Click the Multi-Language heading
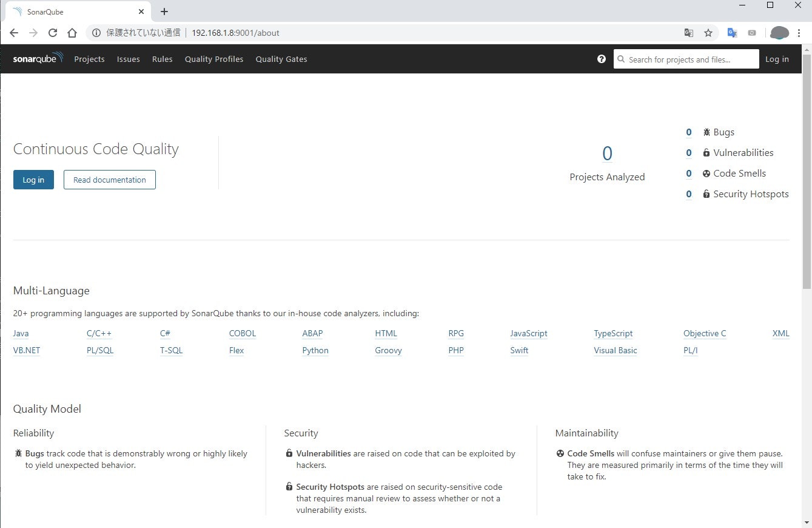 [52, 291]
